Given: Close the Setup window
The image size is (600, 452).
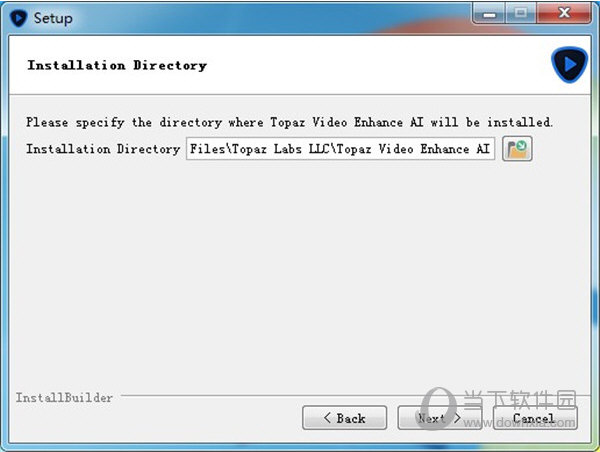Looking at the screenshot, I should point(564,14).
